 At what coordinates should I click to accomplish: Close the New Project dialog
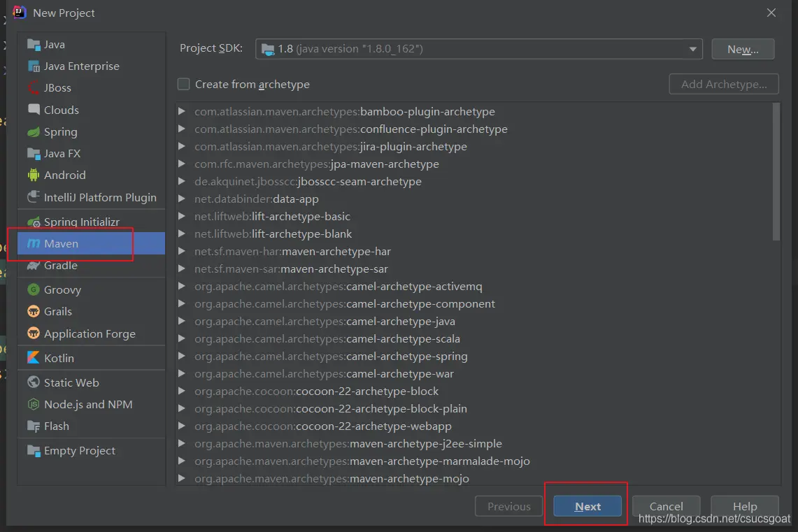point(771,13)
